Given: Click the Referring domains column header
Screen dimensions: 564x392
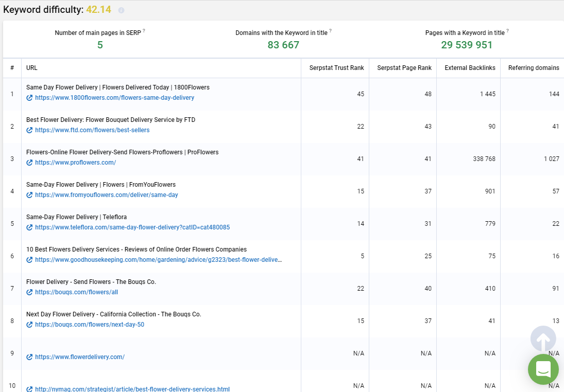Looking at the screenshot, I should coord(534,68).
